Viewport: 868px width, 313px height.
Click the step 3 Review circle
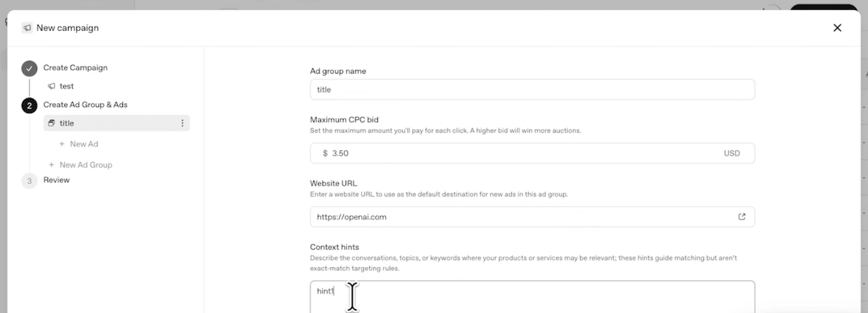point(29,180)
